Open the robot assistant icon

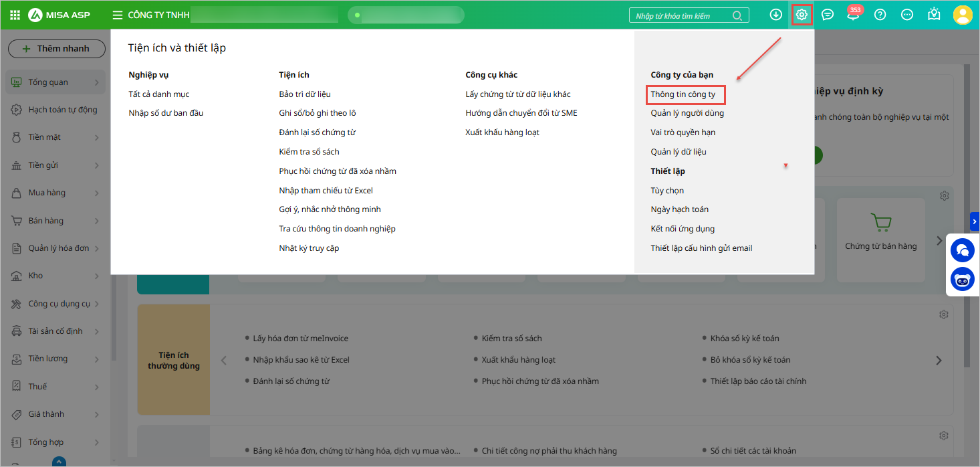coord(962,280)
